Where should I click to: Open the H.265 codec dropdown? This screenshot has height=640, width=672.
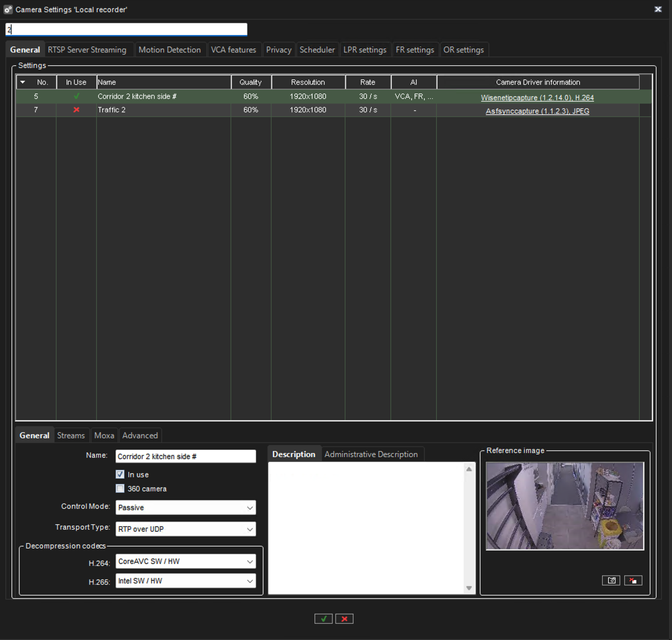[x=185, y=581]
